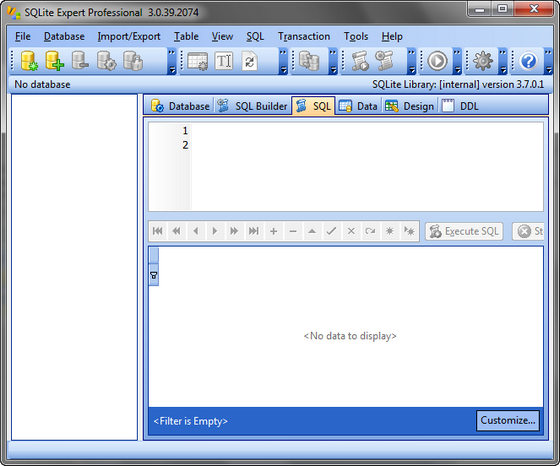Click the Add Database icon with green plus
The image size is (560, 466).
[54, 61]
